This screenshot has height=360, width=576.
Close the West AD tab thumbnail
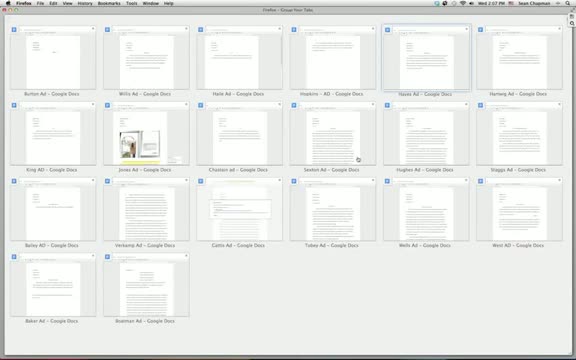pyautogui.click(x=559, y=180)
